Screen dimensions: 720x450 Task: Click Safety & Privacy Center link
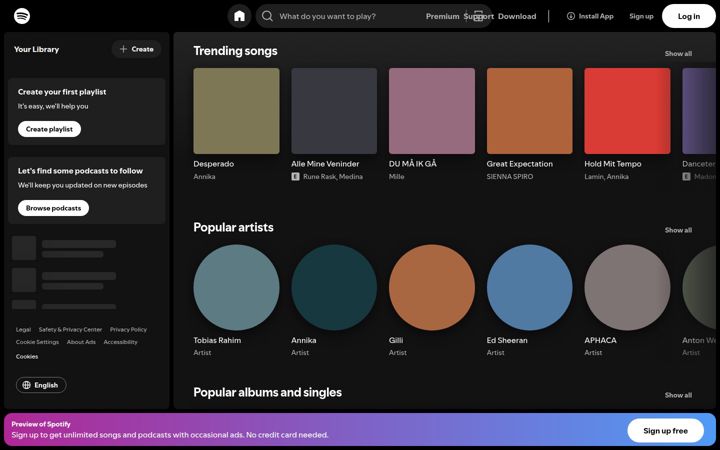tap(70, 329)
